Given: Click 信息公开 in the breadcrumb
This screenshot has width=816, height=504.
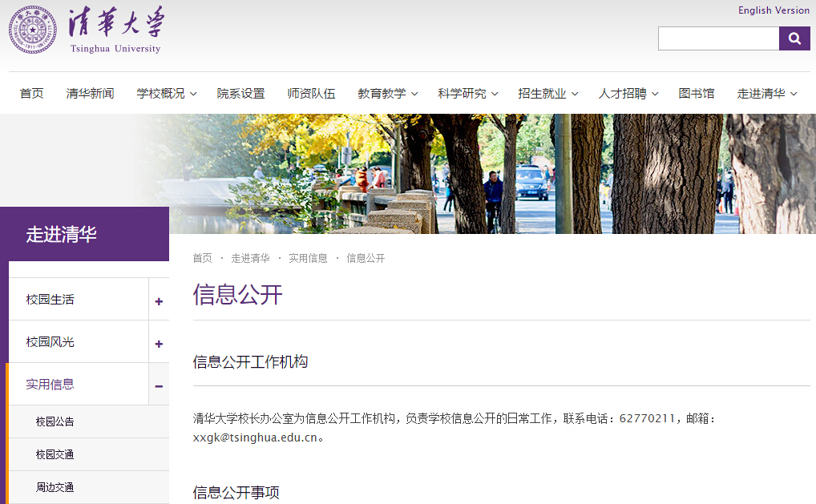Looking at the screenshot, I should [x=366, y=259].
